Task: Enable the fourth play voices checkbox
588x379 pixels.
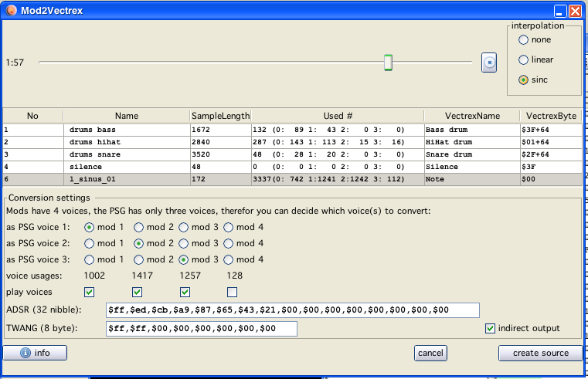Action: [x=232, y=292]
